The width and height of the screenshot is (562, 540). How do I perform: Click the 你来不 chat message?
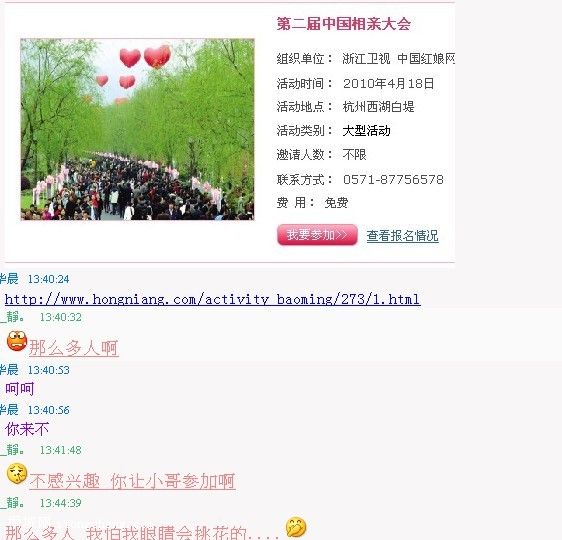point(27,429)
